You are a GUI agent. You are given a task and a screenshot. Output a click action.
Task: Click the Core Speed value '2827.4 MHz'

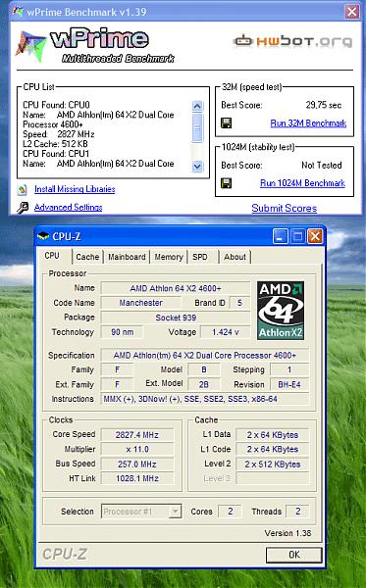(x=137, y=435)
